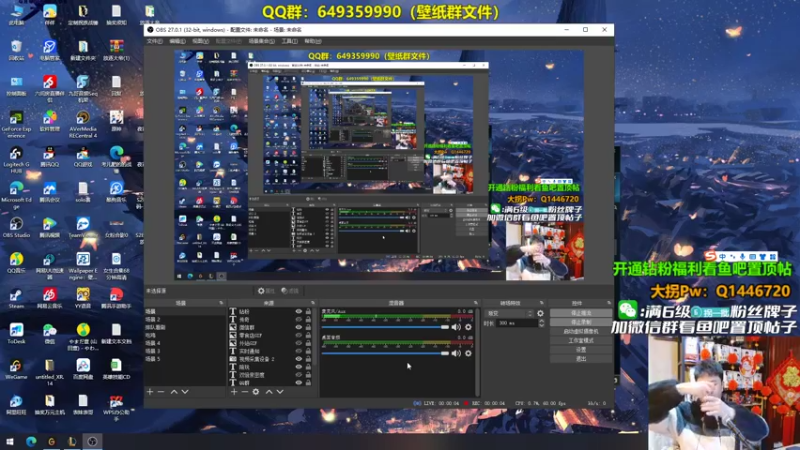800x450 pixels.
Task: Click 启动虚拟摄像机 virtual camera button
Action: 581,331
